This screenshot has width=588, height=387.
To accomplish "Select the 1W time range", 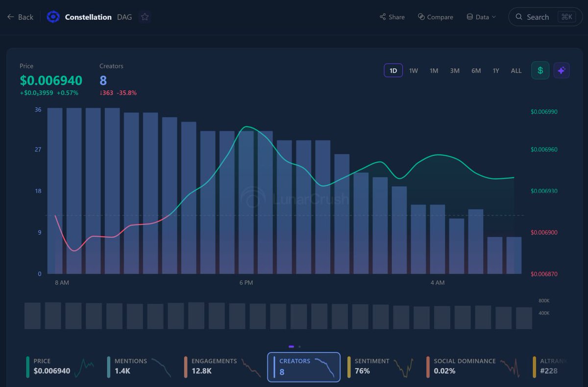I will pos(414,71).
